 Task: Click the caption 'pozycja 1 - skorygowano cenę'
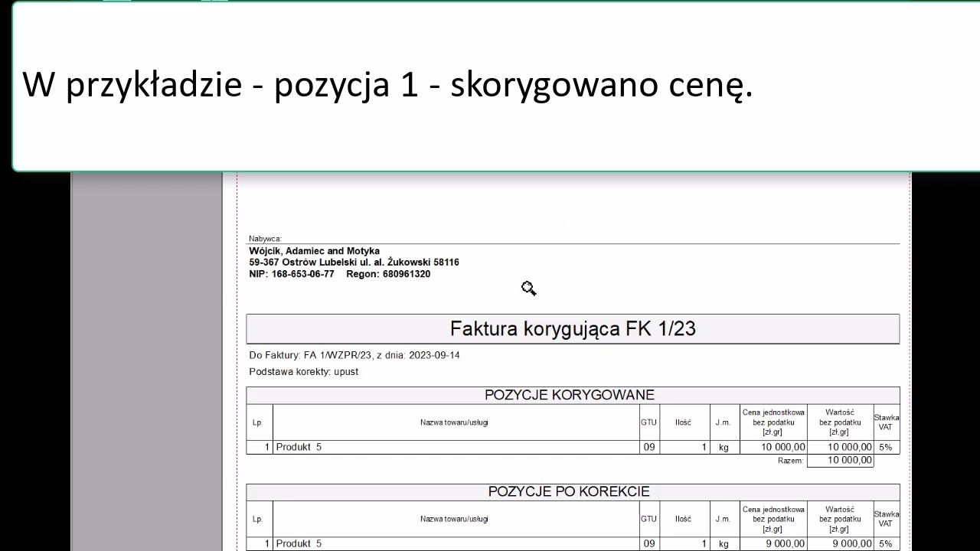click(514, 84)
